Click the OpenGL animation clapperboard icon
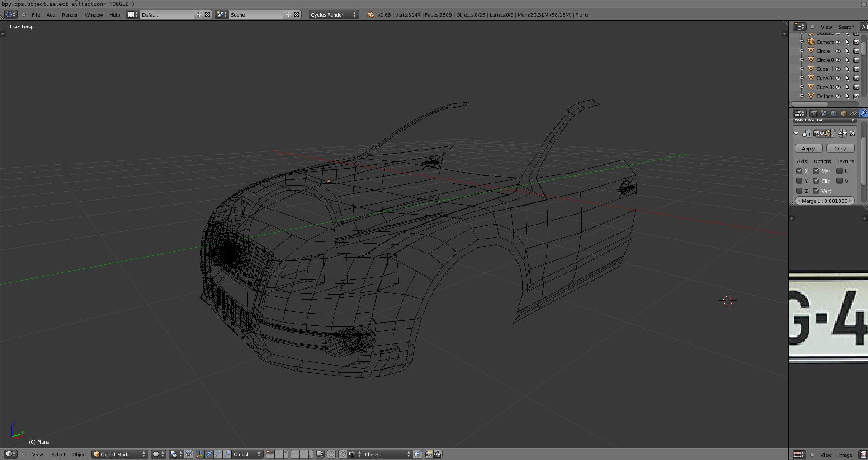Image resolution: width=868 pixels, height=460 pixels. pos(438,454)
